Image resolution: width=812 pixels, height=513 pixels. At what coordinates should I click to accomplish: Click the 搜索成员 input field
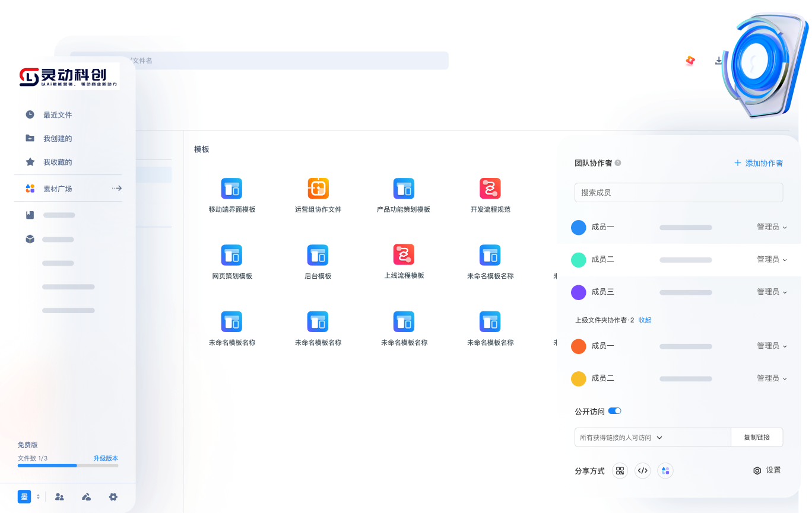678,193
